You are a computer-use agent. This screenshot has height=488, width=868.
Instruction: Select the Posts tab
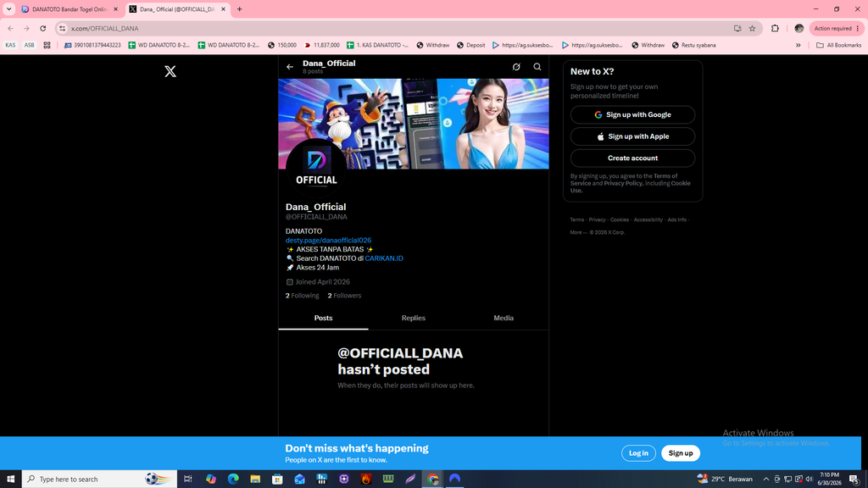[323, 319]
